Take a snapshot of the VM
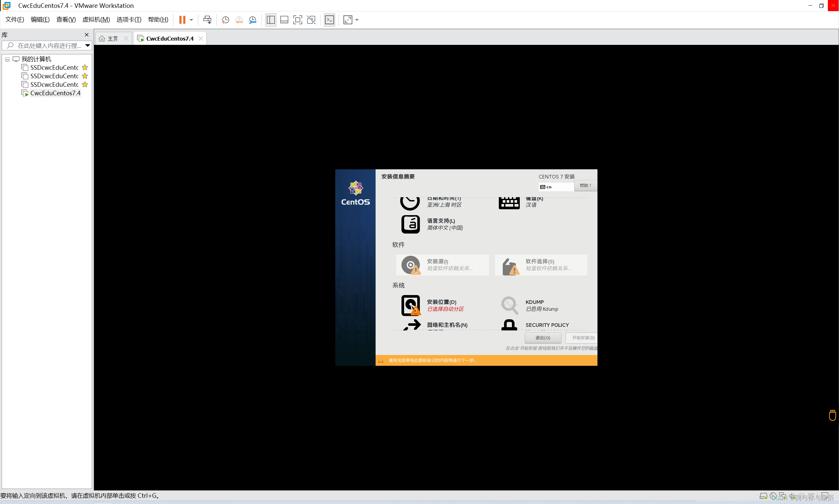839x504 pixels. click(225, 20)
